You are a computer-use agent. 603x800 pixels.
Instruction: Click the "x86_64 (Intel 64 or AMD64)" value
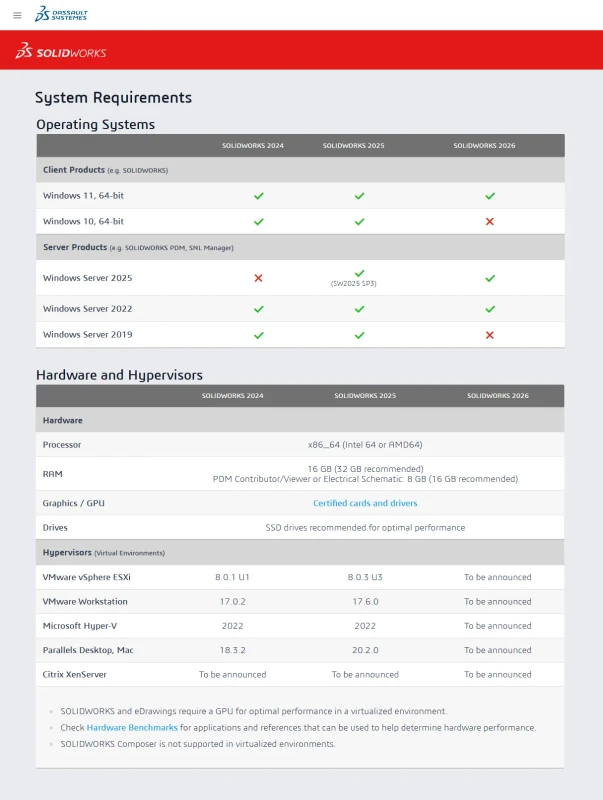coord(365,444)
